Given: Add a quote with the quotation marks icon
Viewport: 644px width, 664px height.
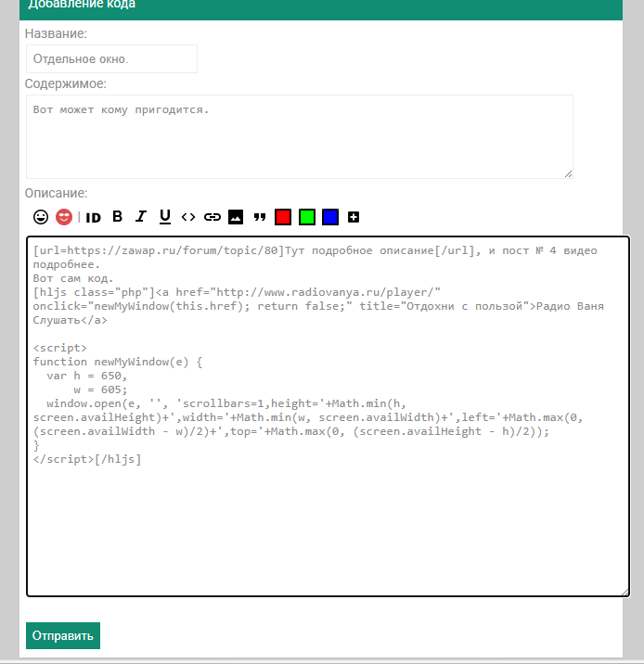Looking at the screenshot, I should [260, 217].
